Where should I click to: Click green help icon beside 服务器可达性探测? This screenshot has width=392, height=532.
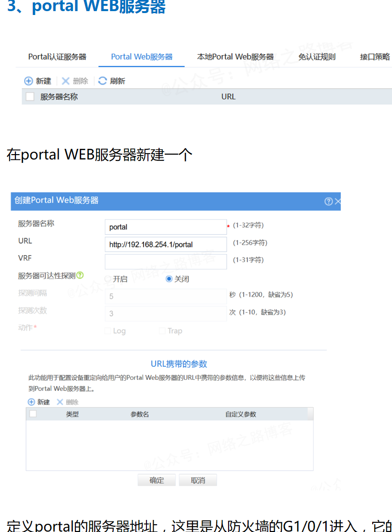pos(80,275)
